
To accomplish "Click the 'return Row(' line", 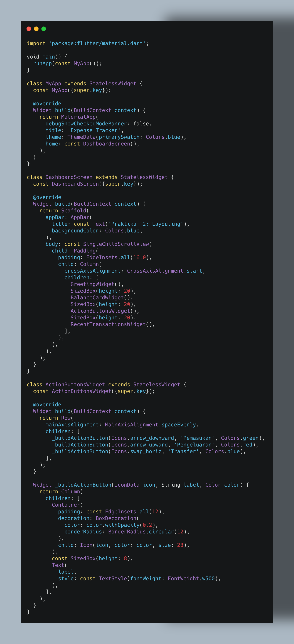I will click(56, 418).
